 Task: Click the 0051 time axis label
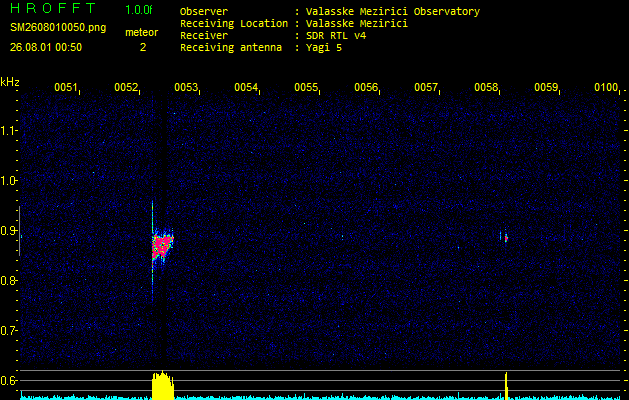point(65,87)
